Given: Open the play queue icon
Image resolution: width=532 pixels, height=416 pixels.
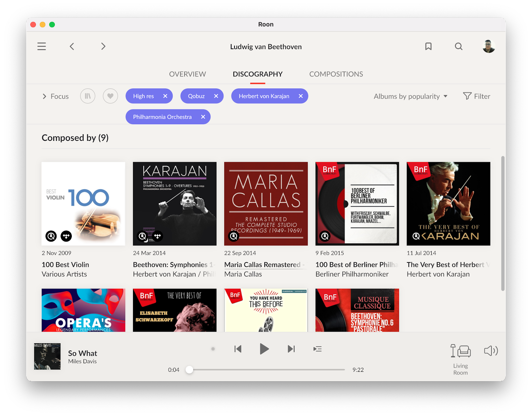Looking at the screenshot, I should (318, 349).
